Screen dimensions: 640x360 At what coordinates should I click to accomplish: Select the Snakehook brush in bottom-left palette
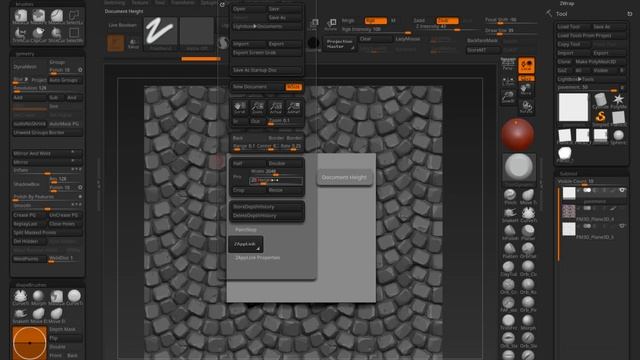pyautogui.click(x=20, y=314)
